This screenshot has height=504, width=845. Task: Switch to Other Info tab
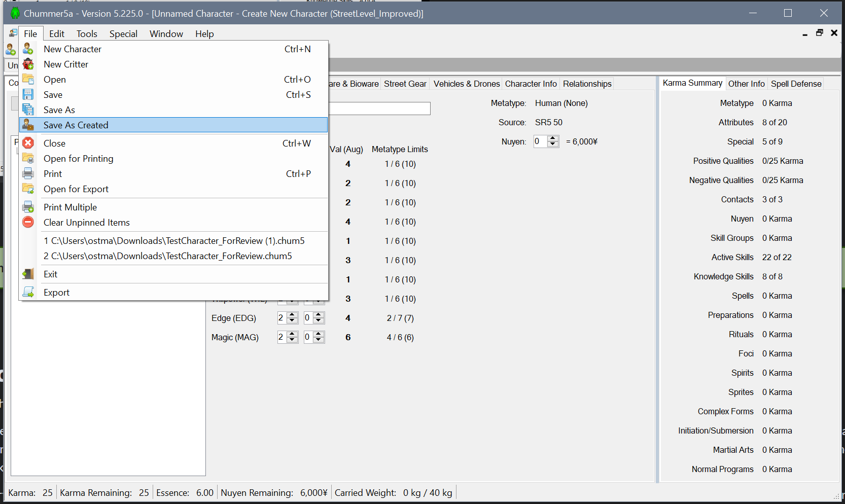coord(746,84)
